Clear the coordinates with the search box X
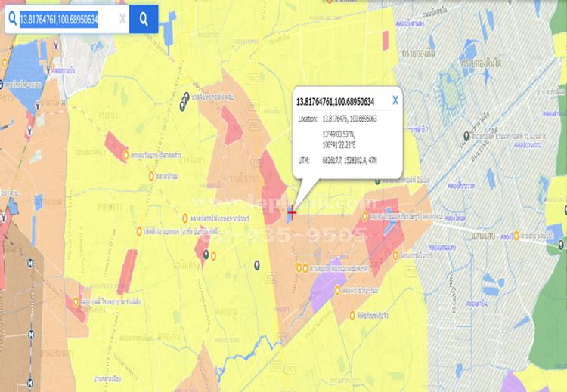 (x=122, y=19)
